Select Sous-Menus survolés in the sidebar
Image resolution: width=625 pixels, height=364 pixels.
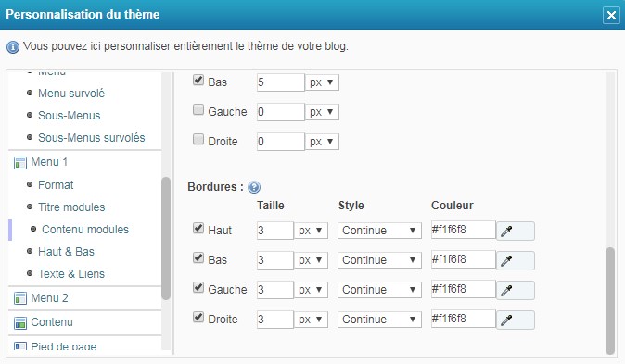tap(91, 138)
